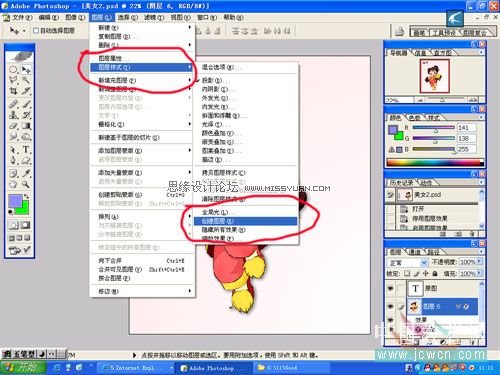Select the Clone Stamp tool

[13, 115]
